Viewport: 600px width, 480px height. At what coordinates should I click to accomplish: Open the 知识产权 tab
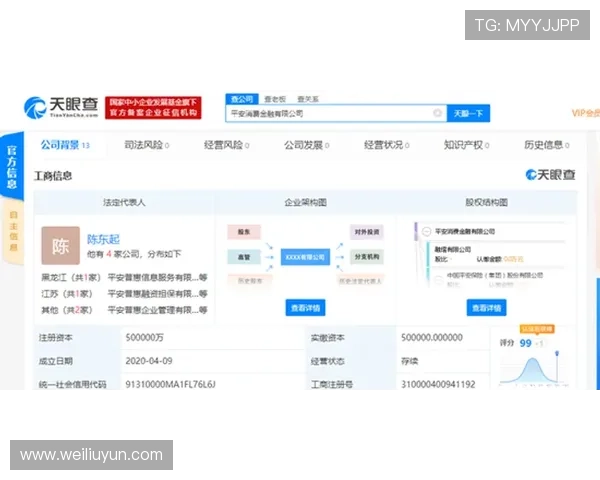(466, 145)
